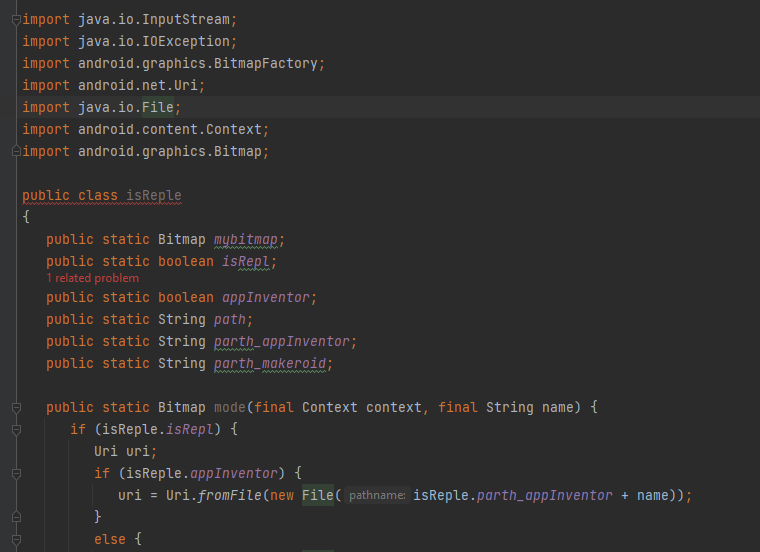Screen dimensions: 760x552
Task: Click the appInventor boolean field declaration
Action: [266, 297]
